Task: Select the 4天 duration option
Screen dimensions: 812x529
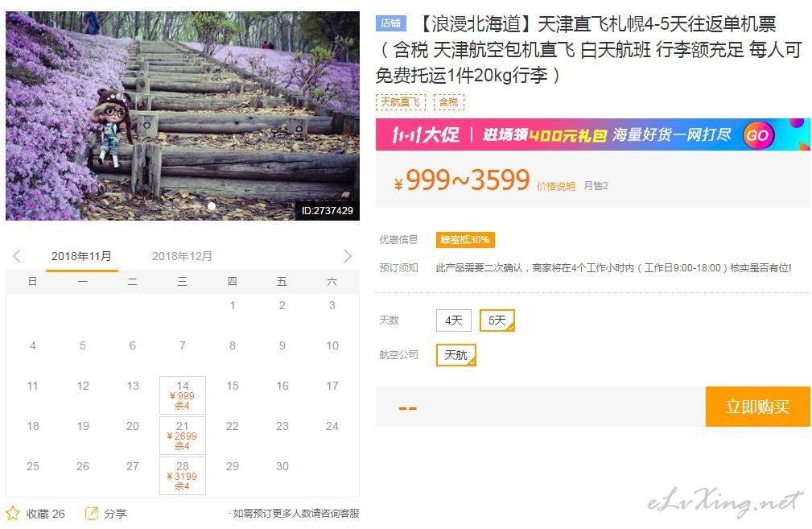Action: click(454, 320)
